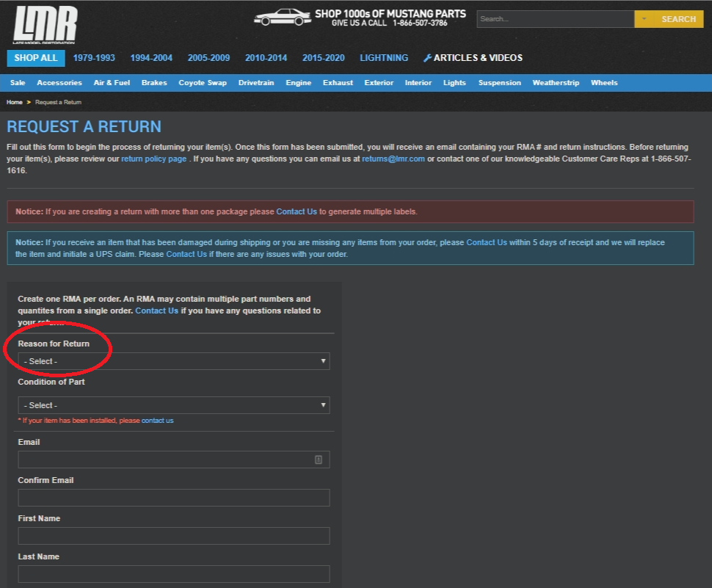Click the wrench icon beside Articles & Videos
The height and width of the screenshot is (588, 712).
pyautogui.click(x=427, y=57)
